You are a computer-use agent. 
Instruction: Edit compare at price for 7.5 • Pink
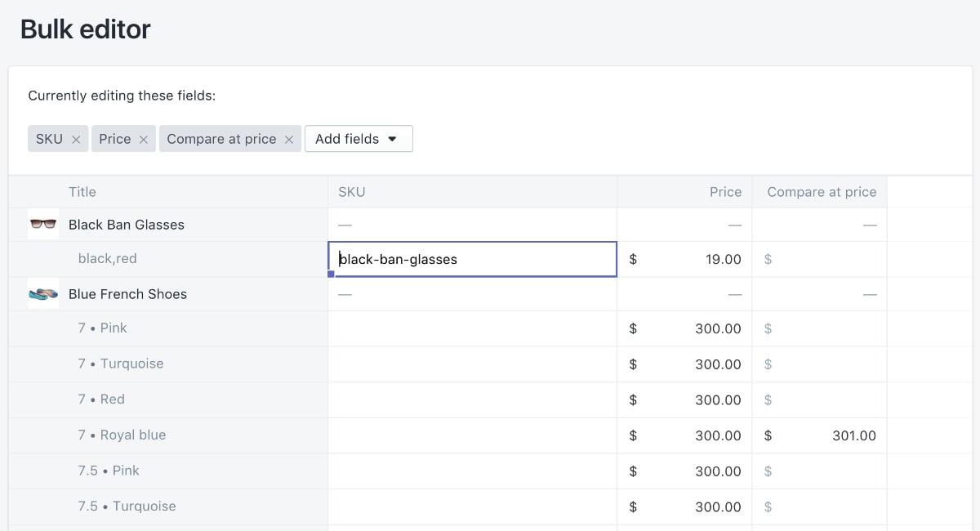pos(819,471)
